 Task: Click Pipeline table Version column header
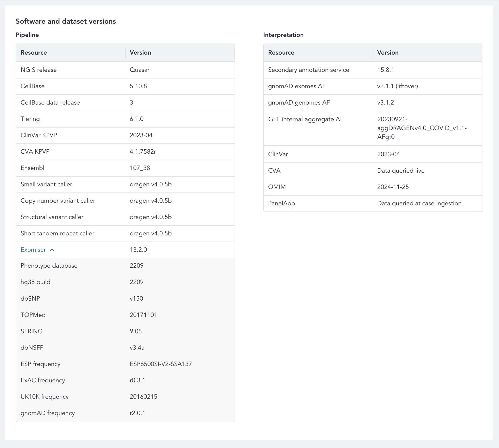(140, 52)
